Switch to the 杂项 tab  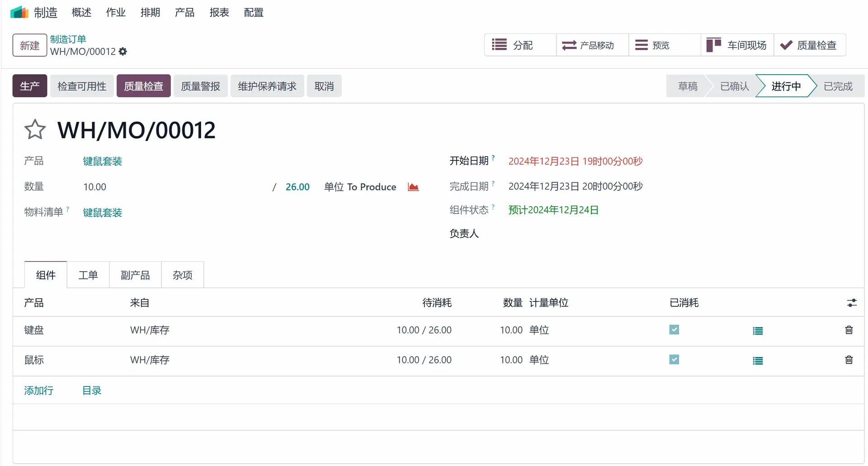[183, 275]
